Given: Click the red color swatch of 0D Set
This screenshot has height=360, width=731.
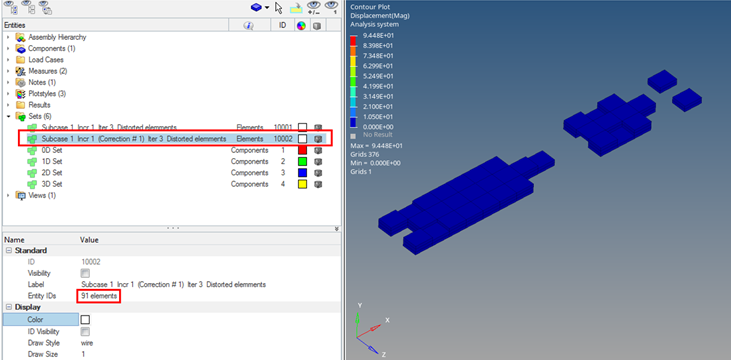Looking at the screenshot, I should tap(303, 150).
